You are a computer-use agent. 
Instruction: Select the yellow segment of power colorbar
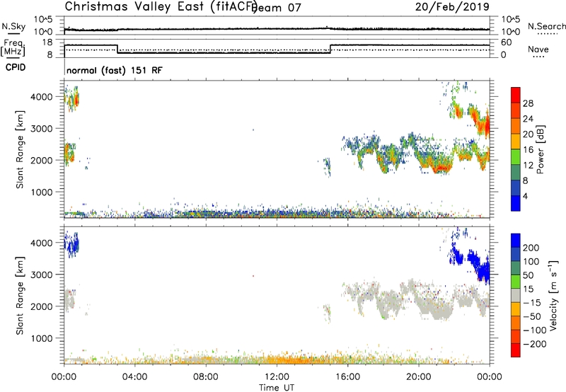click(x=516, y=142)
